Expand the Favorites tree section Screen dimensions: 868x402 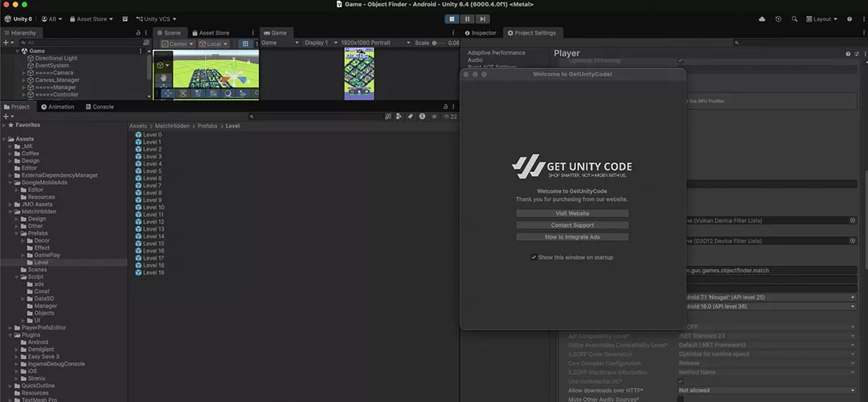[5, 125]
